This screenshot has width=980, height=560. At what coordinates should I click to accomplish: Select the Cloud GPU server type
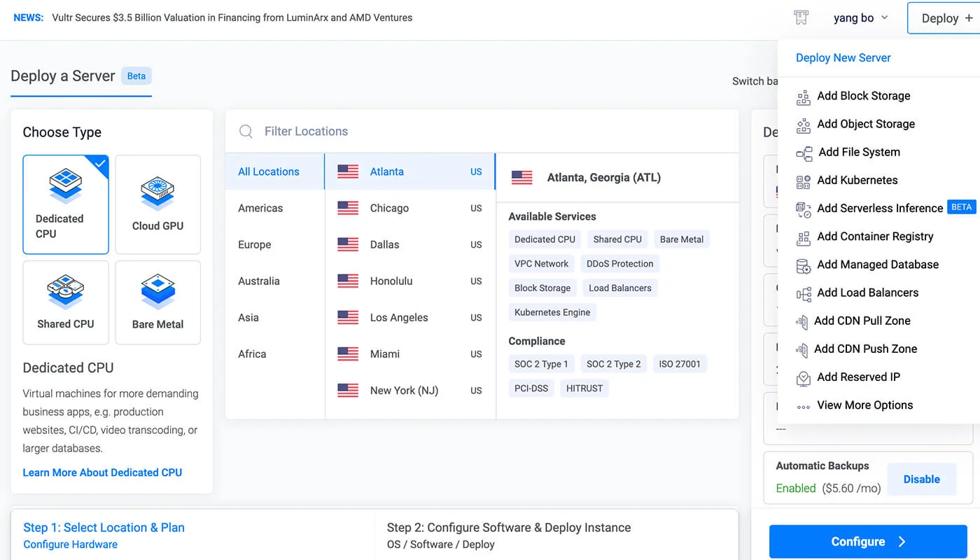pyautogui.click(x=157, y=204)
